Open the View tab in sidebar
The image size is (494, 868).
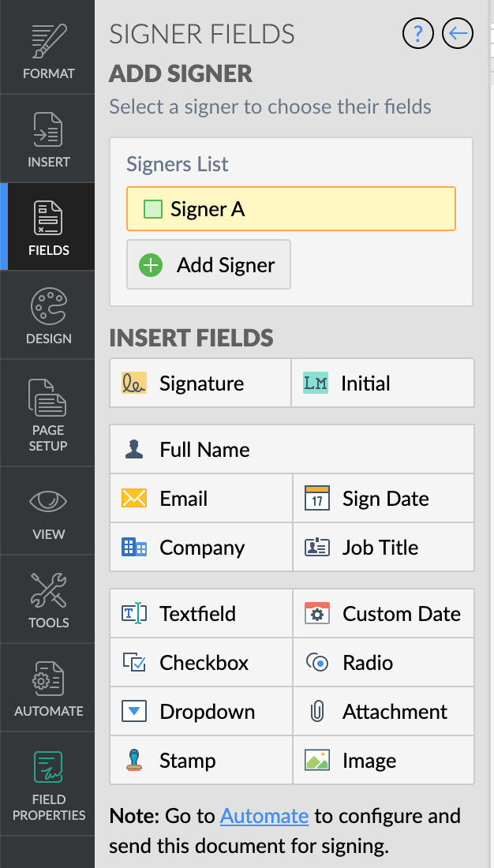(48, 513)
